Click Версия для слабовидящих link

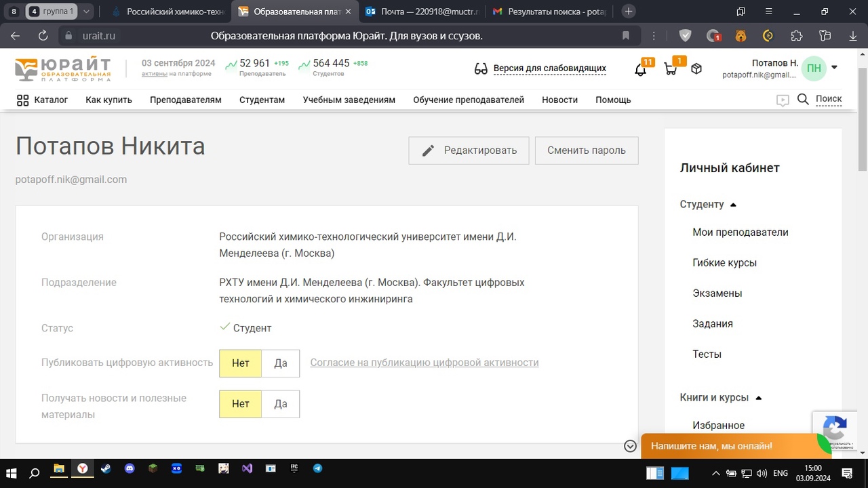pos(550,68)
